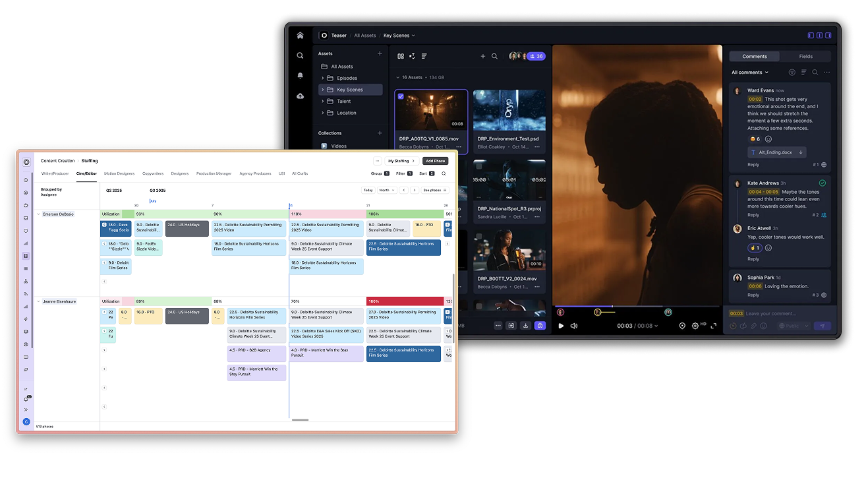Open the All comments filter dropdown

(750, 73)
